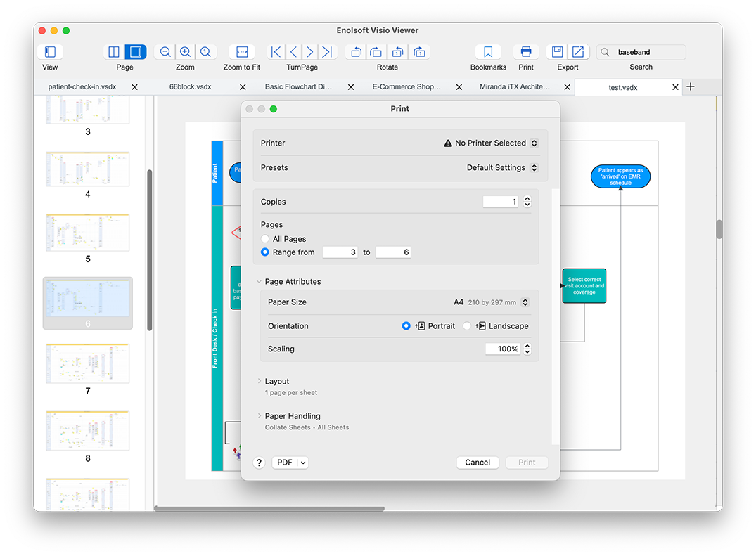Select the All Pages radio button
This screenshot has height=556, width=756.
265,239
